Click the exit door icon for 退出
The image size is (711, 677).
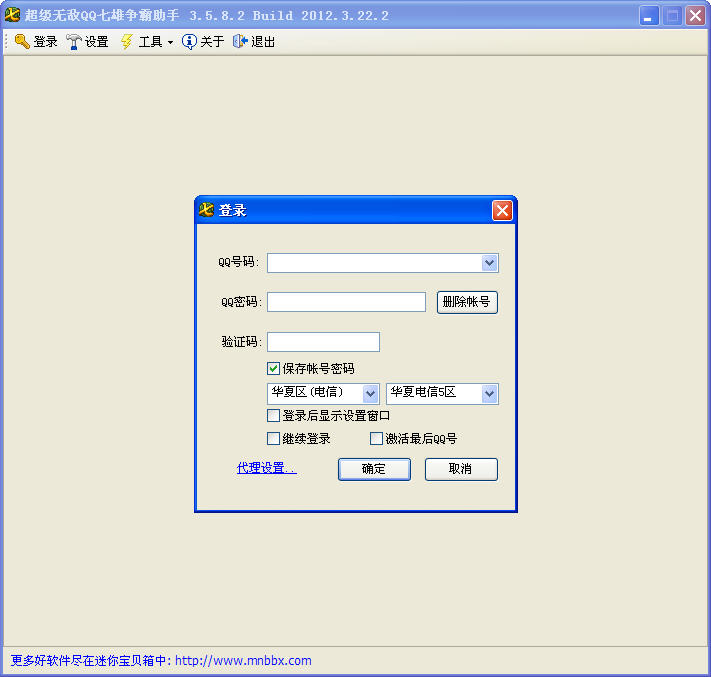pyautogui.click(x=240, y=42)
